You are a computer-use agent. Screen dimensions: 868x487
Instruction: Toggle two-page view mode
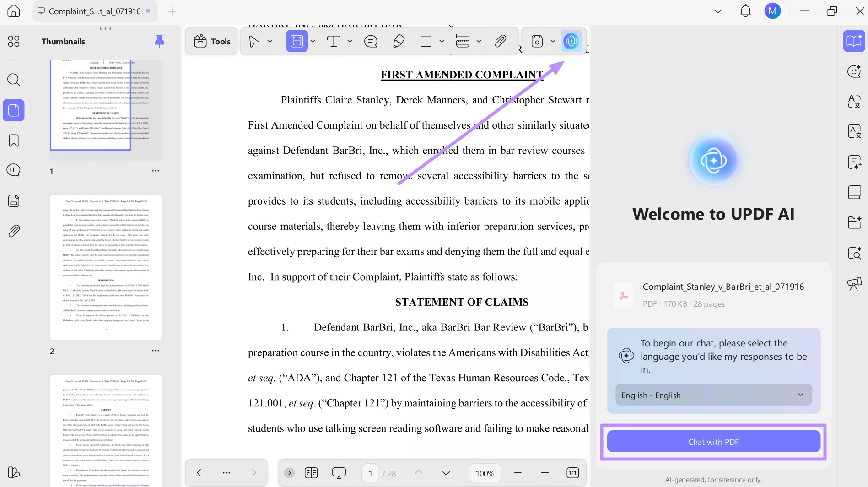coord(311,472)
